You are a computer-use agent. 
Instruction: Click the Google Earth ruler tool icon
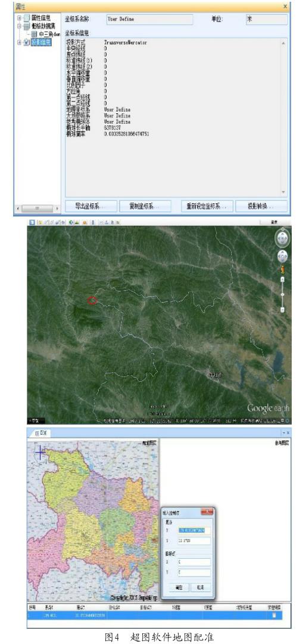[93, 222]
